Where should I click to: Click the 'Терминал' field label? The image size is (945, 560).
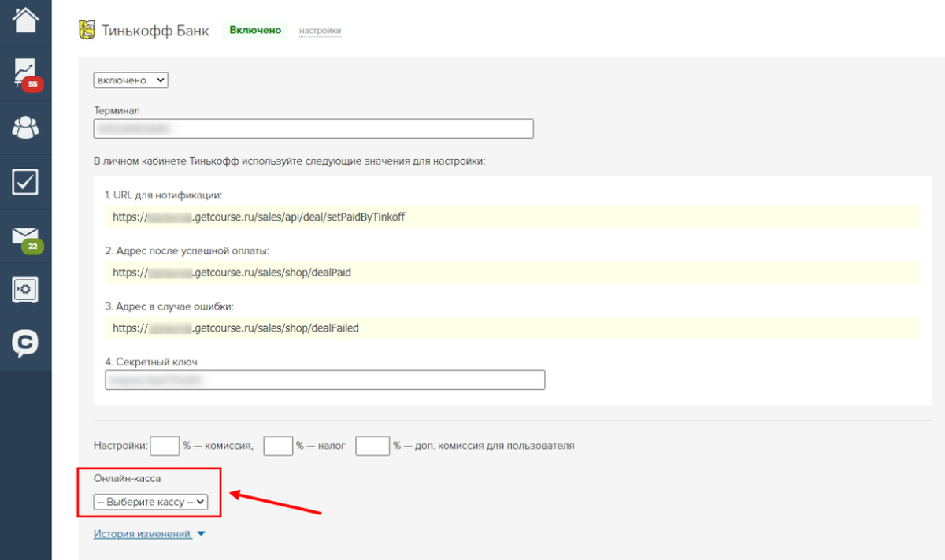pos(117,111)
